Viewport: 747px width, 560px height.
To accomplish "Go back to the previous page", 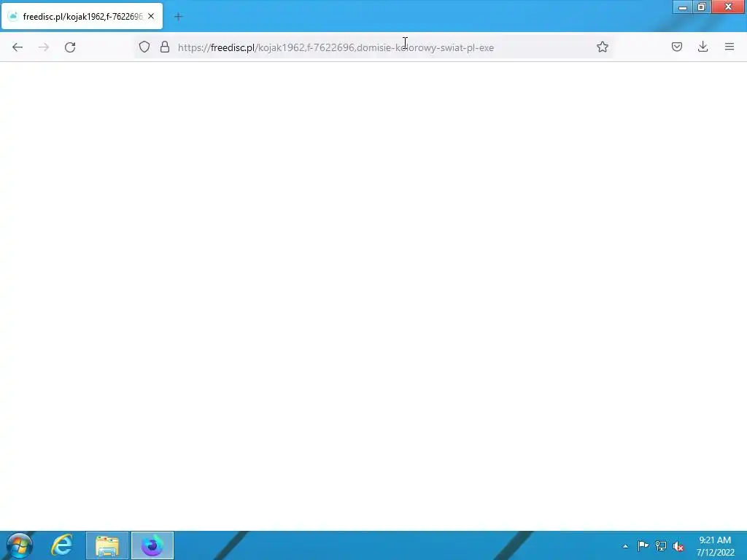I will pyautogui.click(x=18, y=47).
